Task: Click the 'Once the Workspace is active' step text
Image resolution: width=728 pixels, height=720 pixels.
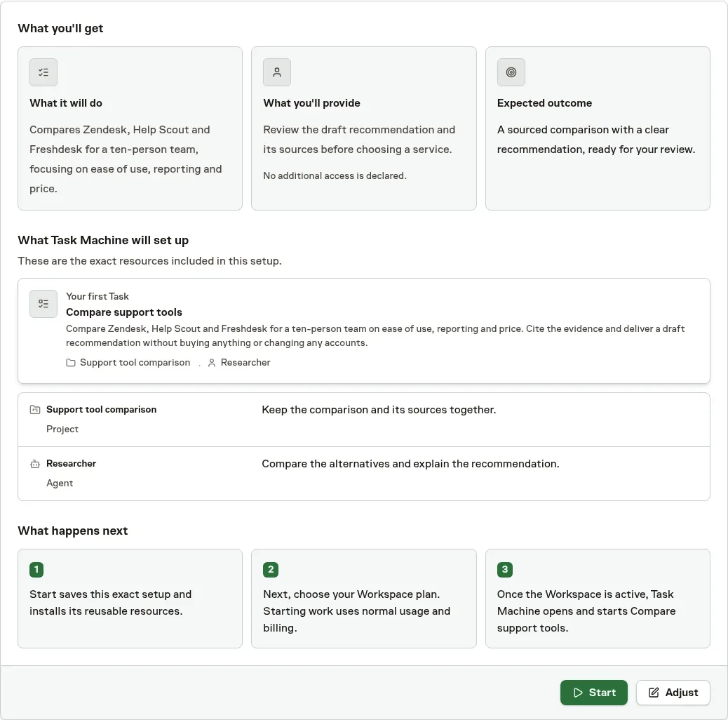Action: pos(586,611)
